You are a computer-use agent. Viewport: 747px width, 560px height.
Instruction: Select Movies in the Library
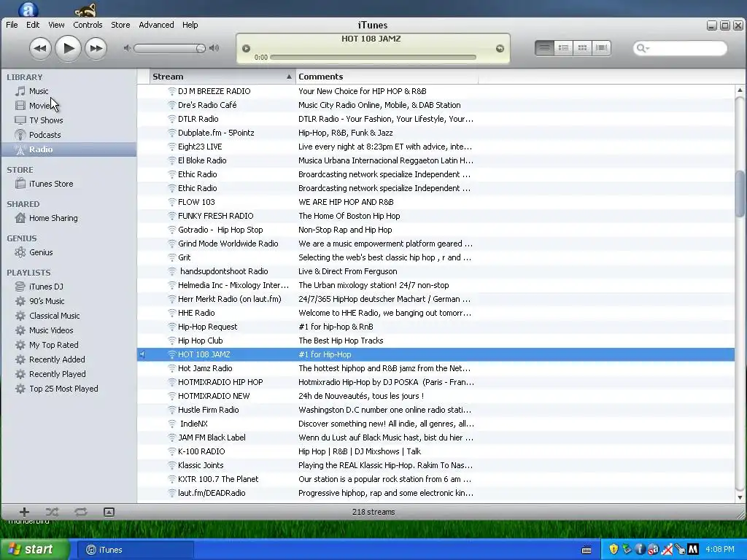[x=69, y=106]
